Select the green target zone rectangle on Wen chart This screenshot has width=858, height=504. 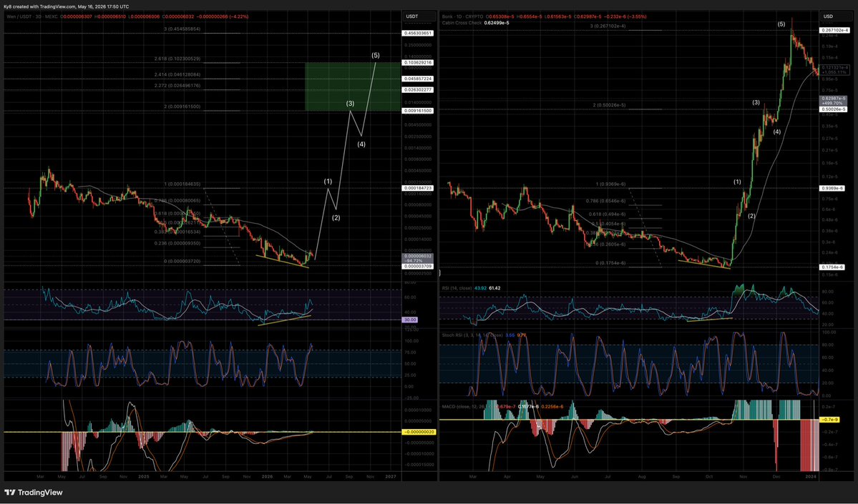(353, 87)
